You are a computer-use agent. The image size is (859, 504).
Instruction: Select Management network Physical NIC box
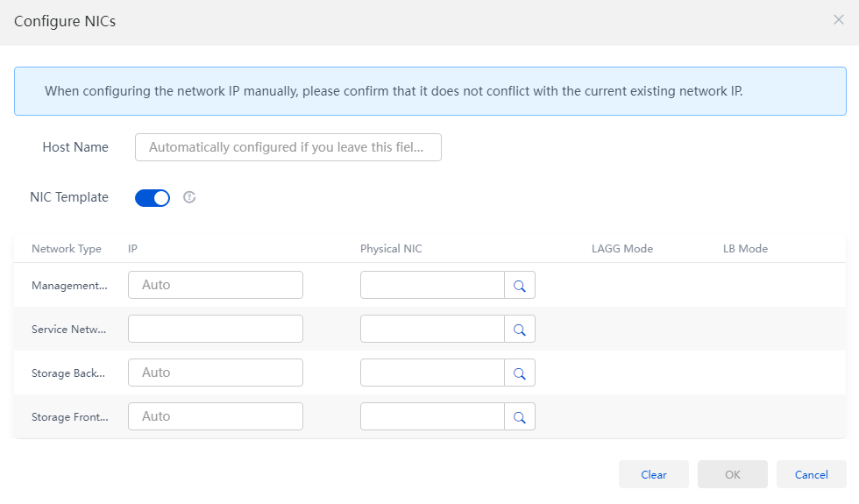[432, 285]
